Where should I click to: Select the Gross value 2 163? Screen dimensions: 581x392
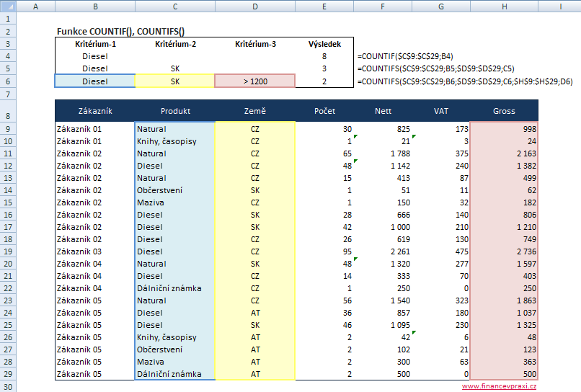(504, 153)
